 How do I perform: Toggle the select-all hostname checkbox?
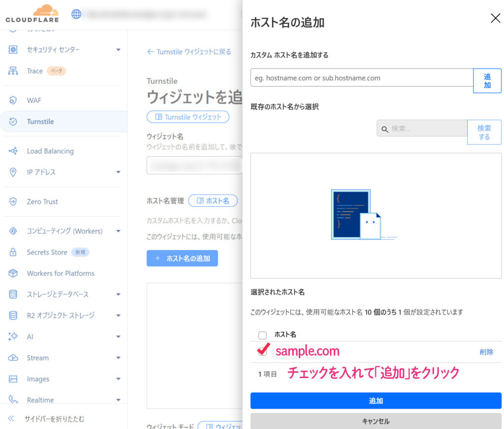[262, 335]
